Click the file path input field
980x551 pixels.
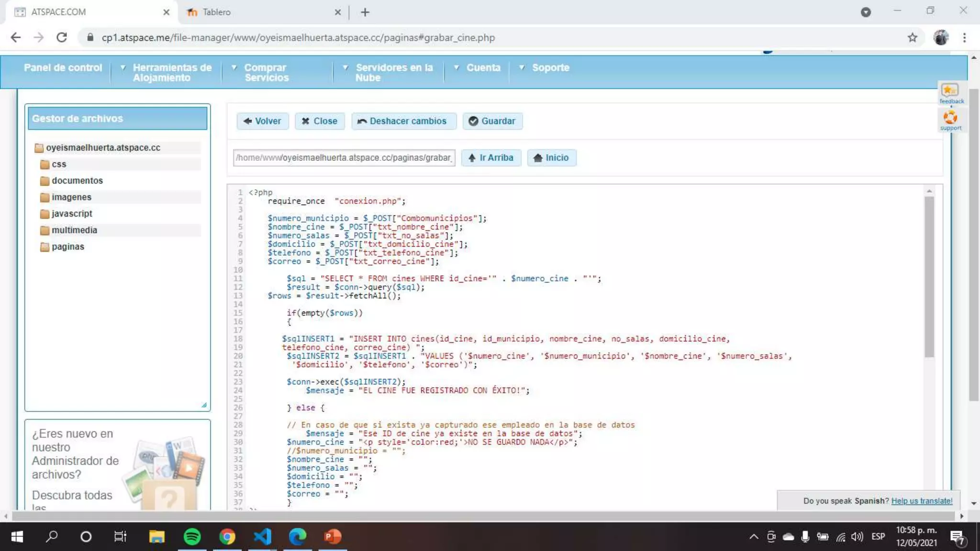coord(344,158)
